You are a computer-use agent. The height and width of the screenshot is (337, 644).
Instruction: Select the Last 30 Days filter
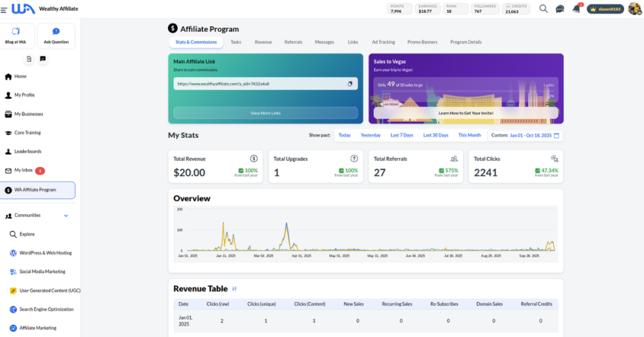435,135
